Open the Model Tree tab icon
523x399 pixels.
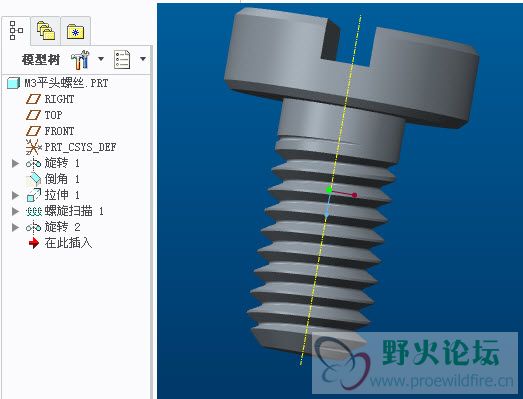(x=15, y=31)
